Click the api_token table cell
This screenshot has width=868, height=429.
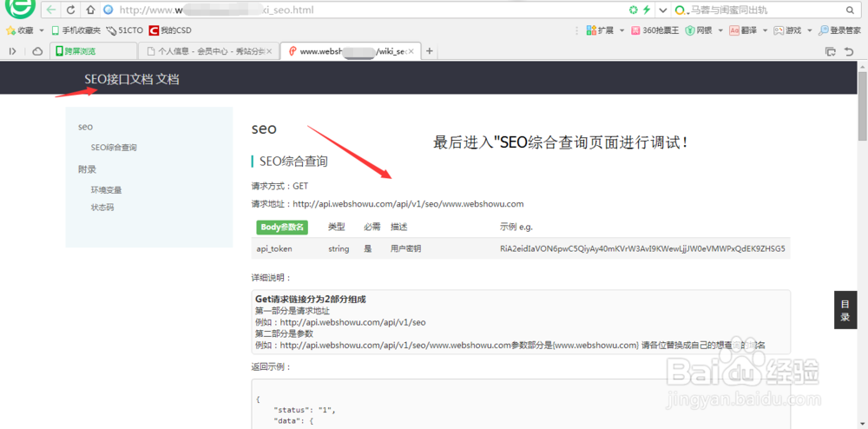(x=274, y=249)
